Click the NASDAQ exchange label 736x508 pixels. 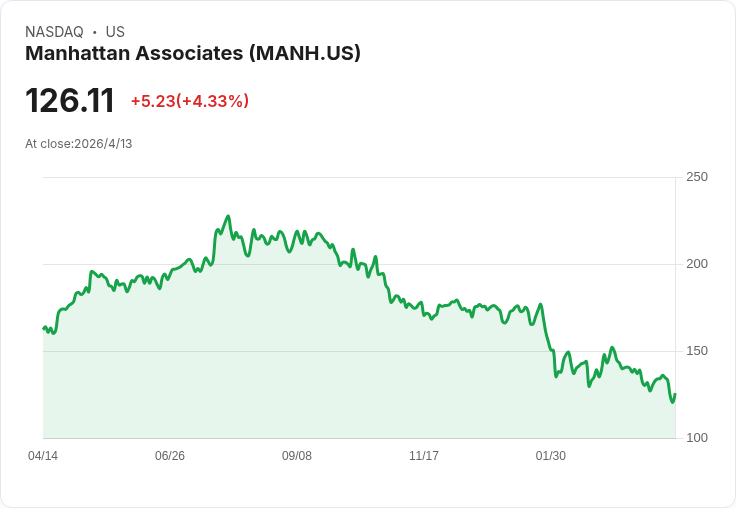point(54,32)
